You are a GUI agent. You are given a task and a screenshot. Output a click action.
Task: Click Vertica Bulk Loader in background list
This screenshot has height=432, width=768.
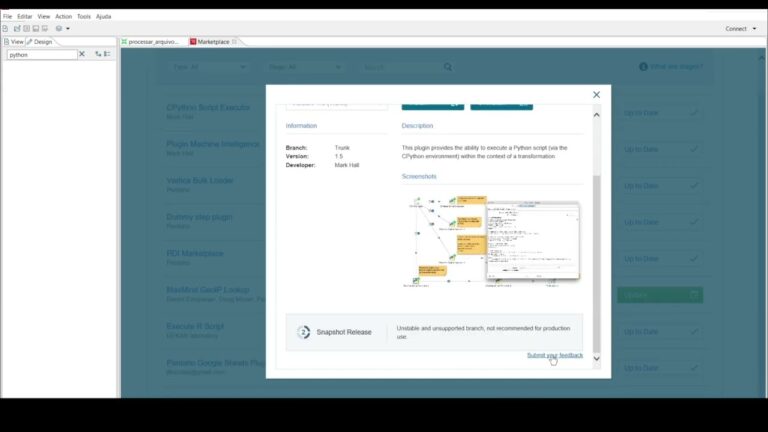[x=199, y=180]
